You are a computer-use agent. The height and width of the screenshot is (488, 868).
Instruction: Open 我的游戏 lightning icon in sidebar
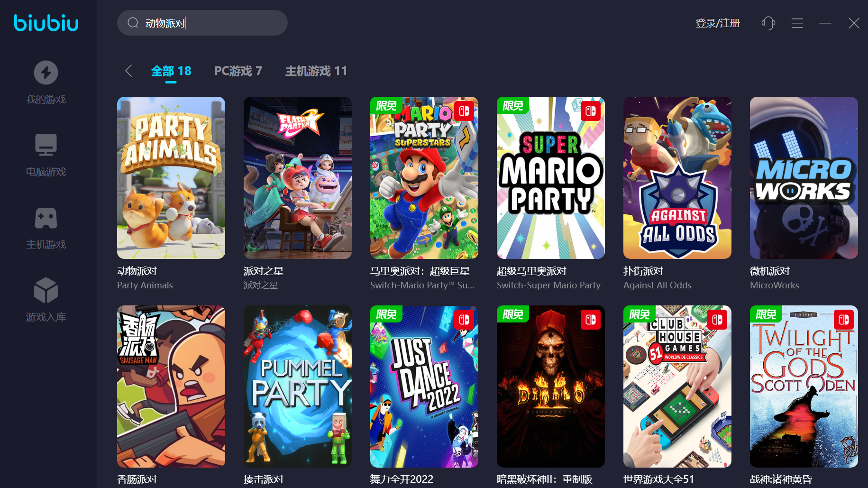(x=46, y=73)
